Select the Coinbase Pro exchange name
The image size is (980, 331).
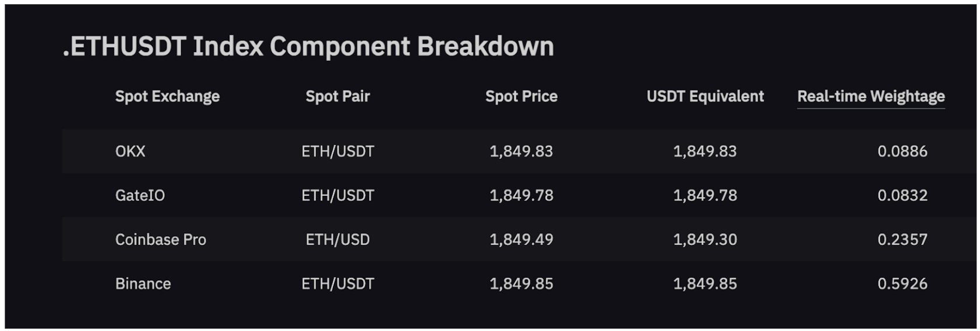[161, 240]
